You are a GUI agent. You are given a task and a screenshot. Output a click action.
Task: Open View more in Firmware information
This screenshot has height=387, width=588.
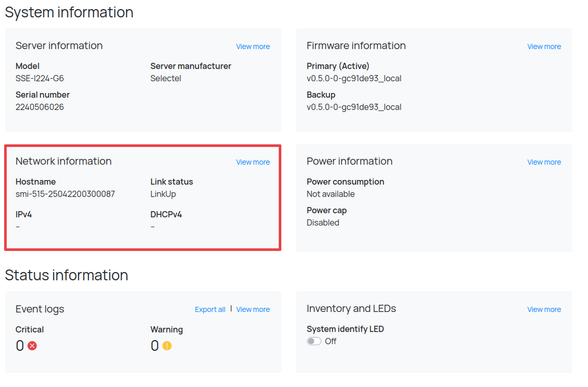tap(544, 47)
